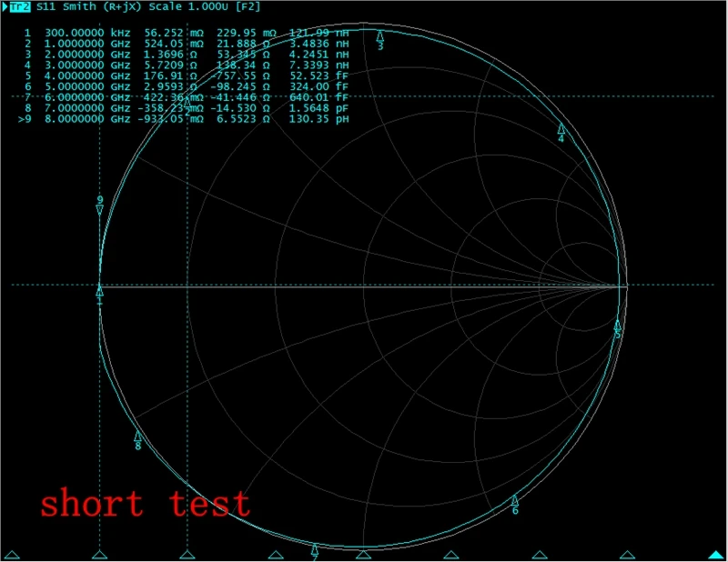Select marker 6 triangle on the trace

tap(514, 500)
